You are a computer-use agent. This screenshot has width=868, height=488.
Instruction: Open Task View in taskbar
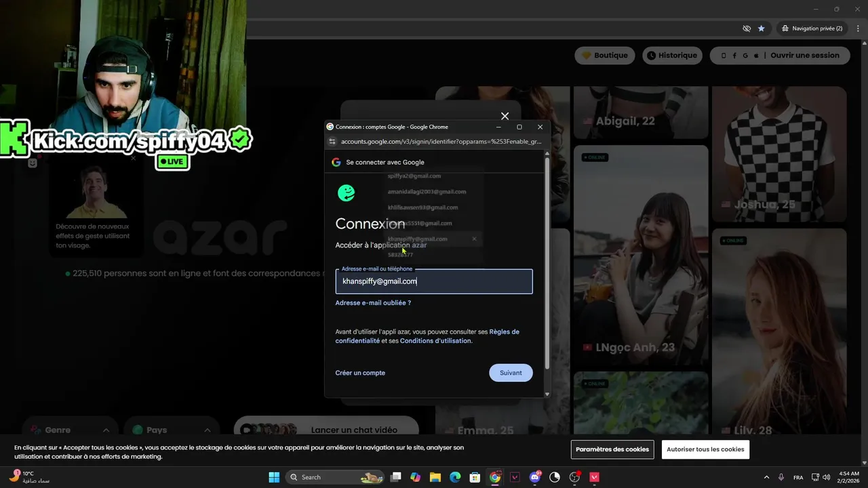point(396,477)
